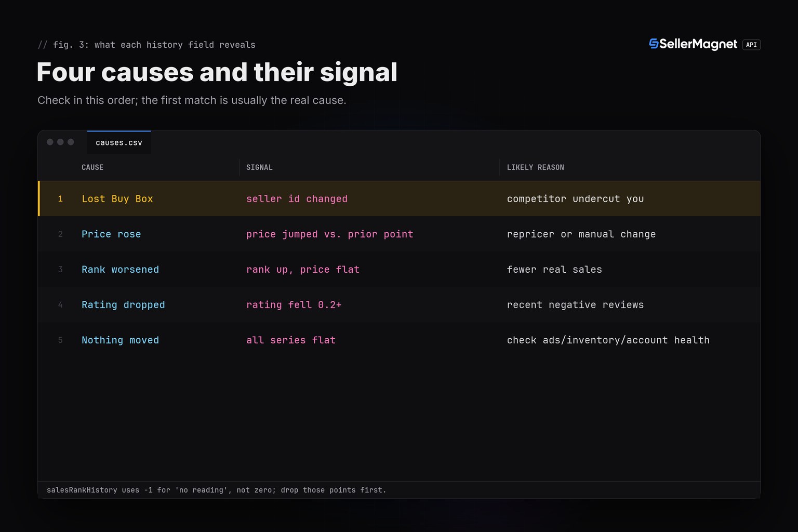Click row number 3 beside Rank worsened
Image resolution: width=798 pixels, height=532 pixels.
pos(60,270)
